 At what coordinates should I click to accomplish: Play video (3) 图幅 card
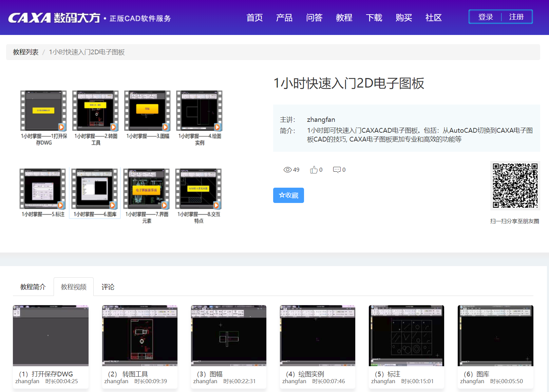(229, 346)
